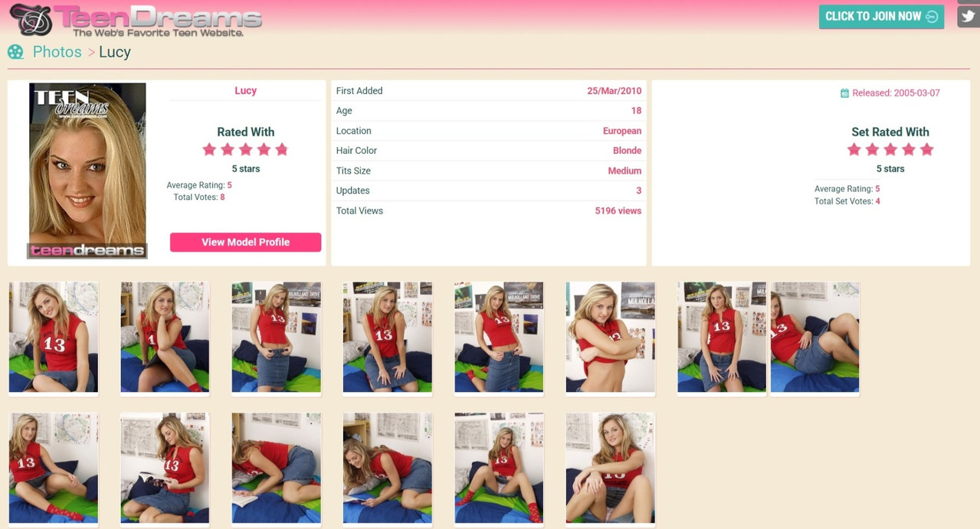Image resolution: width=980 pixels, height=529 pixels.
Task: Open the model cover image in the profile card
Action: coord(87,171)
